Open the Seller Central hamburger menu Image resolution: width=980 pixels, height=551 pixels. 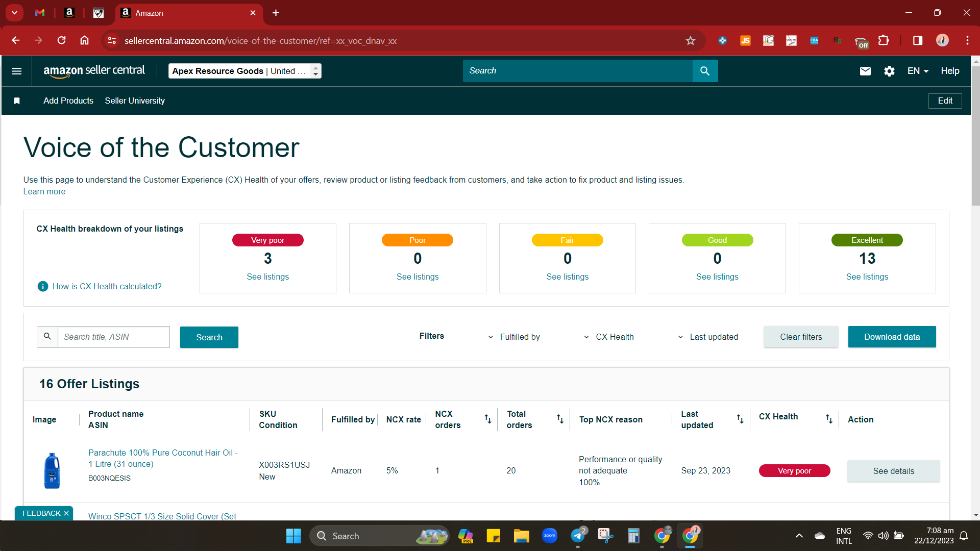[x=16, y=71]
